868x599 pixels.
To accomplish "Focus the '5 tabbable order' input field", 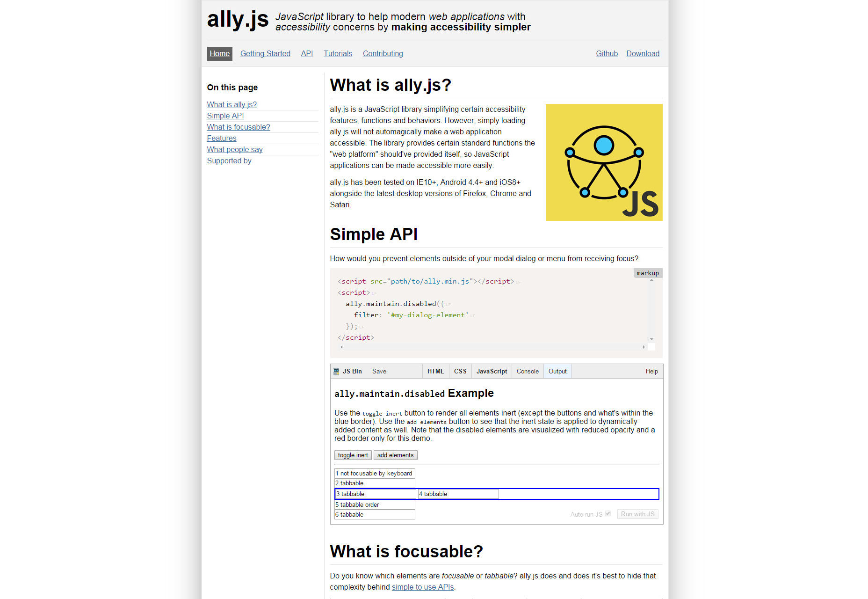I will 375,505.
